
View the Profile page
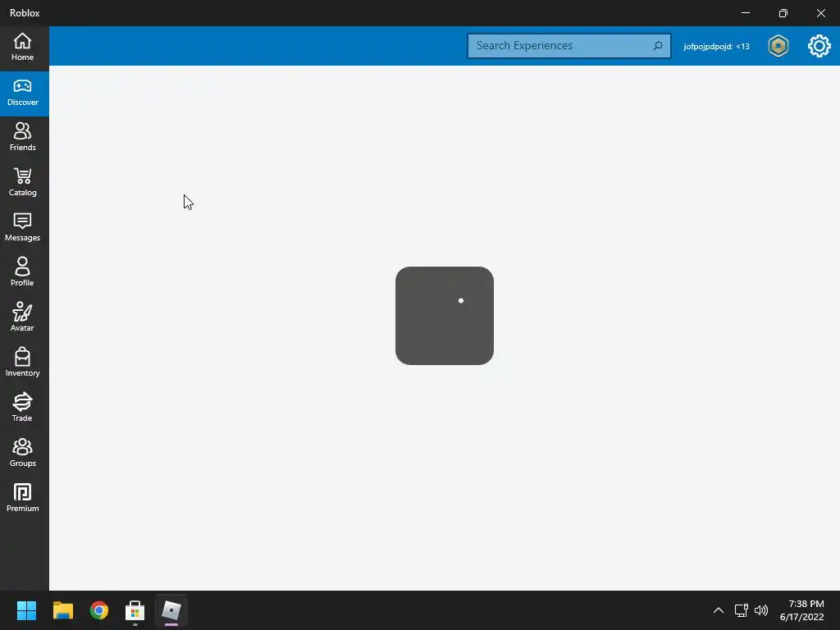(x=22, y=272)
